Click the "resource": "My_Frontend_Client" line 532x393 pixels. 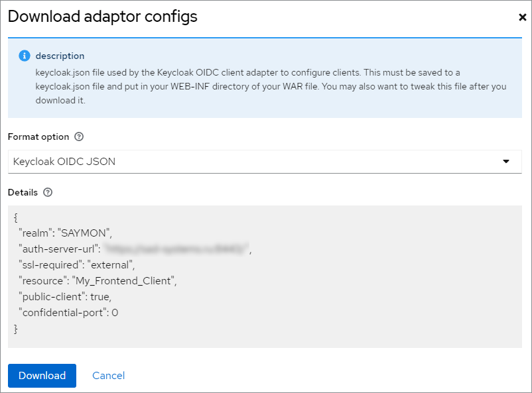point(98,281)
